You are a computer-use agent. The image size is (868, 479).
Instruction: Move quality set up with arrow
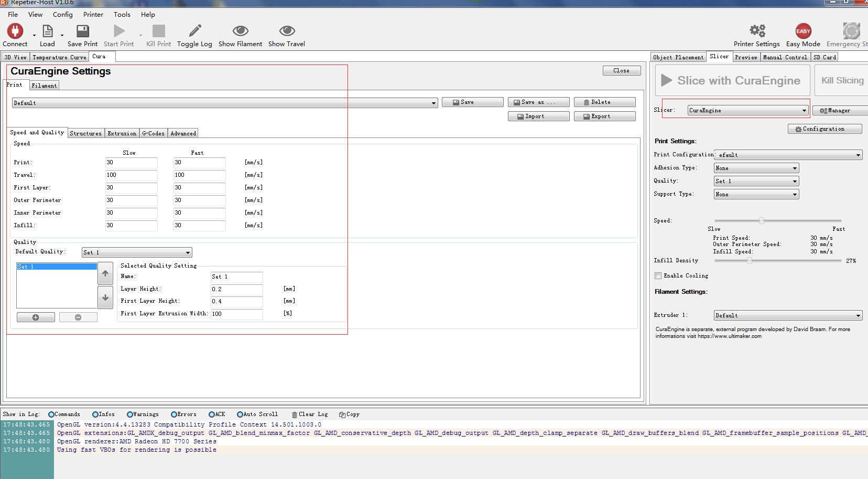[105, 273]
